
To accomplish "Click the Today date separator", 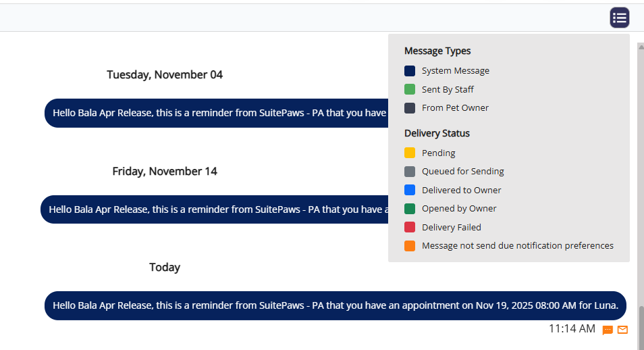I will coord(165,268).
